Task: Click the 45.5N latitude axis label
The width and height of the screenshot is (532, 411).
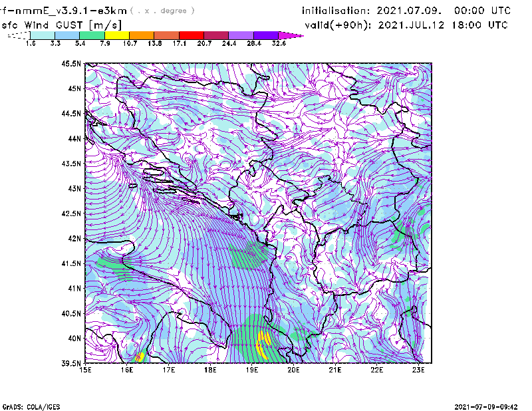Action: tap(71, 63)
